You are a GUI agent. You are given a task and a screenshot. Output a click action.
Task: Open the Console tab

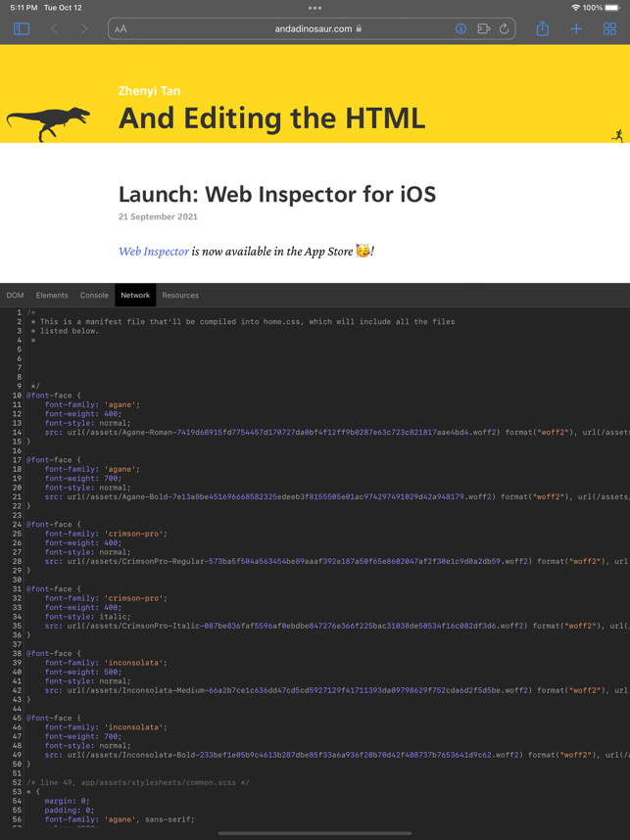[x=94, y=296]
